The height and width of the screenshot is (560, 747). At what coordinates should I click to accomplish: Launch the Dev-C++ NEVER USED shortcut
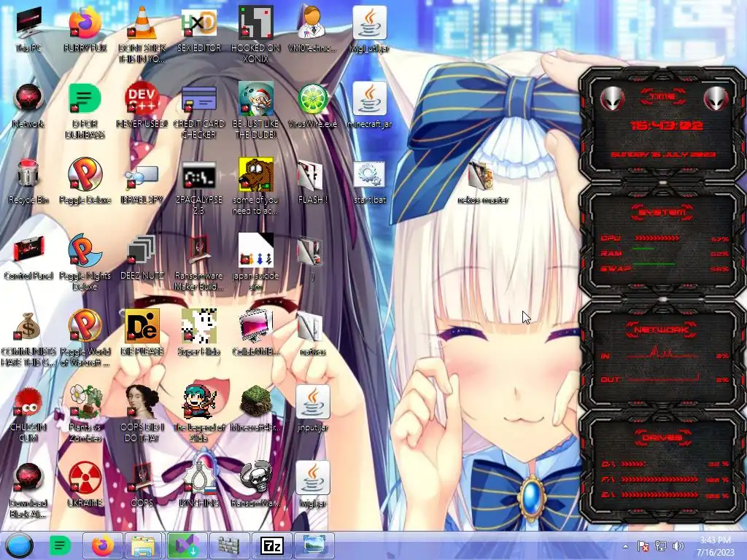[142, 106]
